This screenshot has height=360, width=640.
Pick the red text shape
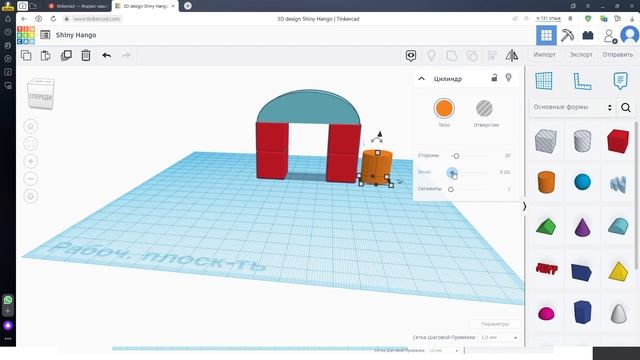click(546, 269)
